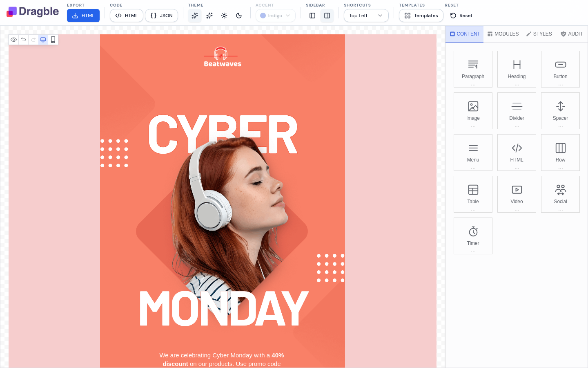This screenshot has width=588, height=368.
Task: Export the email as HTML
Action: point(83,16)
